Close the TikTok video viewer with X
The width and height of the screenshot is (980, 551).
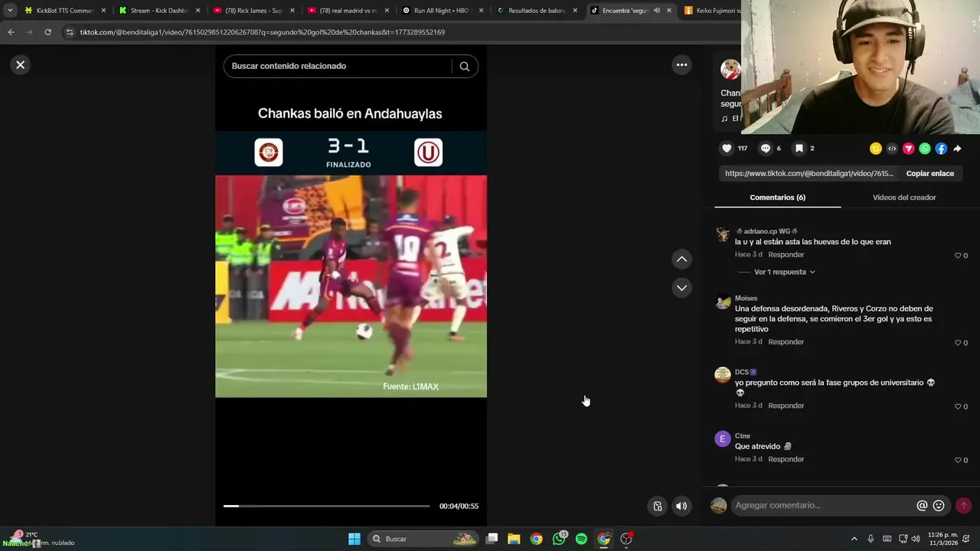[x=21, y=65]
